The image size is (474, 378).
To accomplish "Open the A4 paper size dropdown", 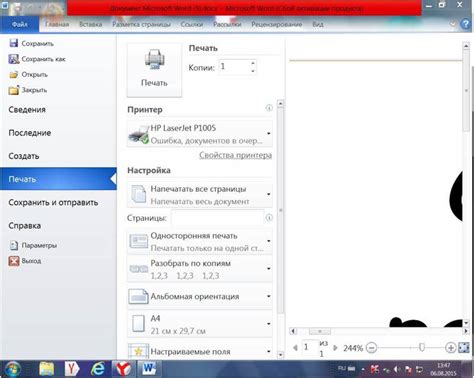I will pos(200,324).
